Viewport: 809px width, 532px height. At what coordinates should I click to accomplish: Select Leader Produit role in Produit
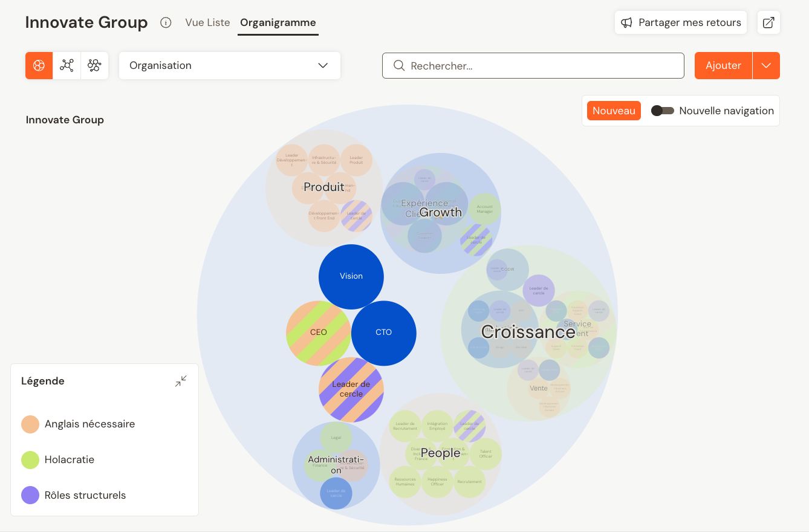pos(357,160)
